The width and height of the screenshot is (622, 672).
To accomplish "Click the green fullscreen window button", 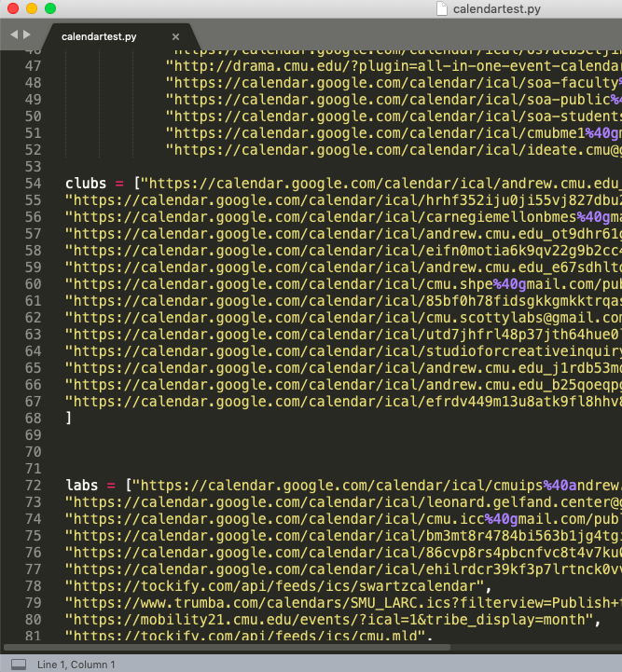I will [x=50, y=8].
